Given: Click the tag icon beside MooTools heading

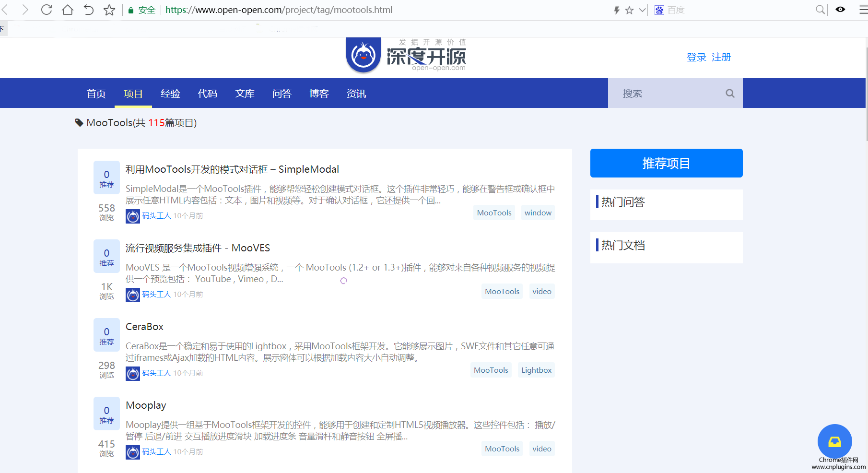Looking at the screenshot, I should 79,123.
